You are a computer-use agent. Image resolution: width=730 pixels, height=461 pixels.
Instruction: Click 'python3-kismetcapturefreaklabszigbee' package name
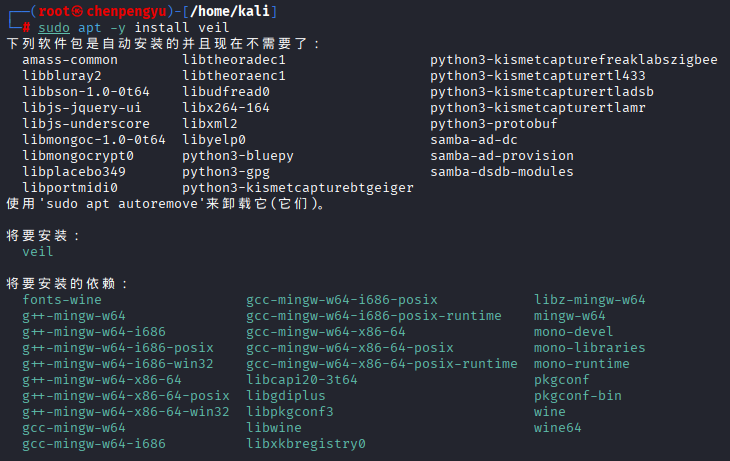click(x=574, y=60)
